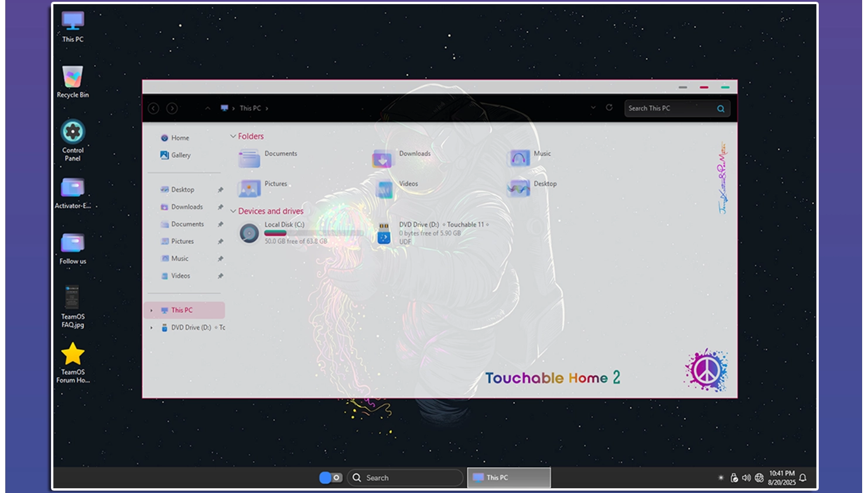Viewport: 868px width, 493px height.
Task: Open the Videos folder icon
Action: click(384, 189)
